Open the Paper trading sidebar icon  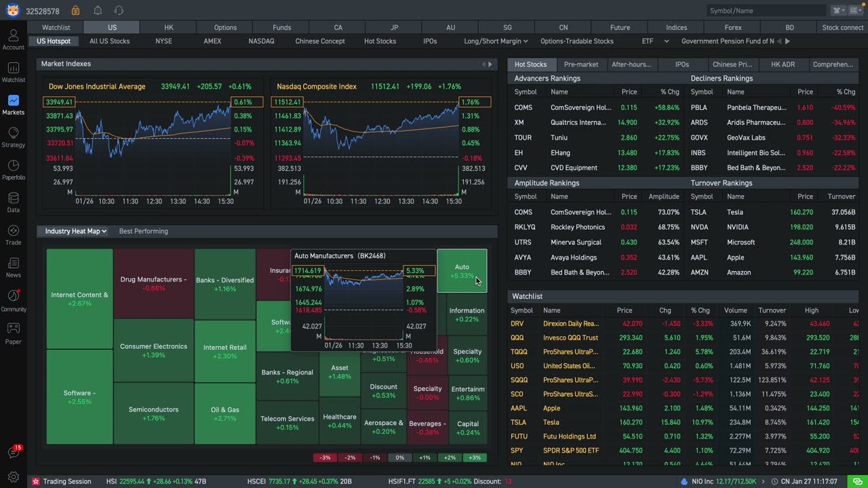pyautogui.click(x=13, y=333)
